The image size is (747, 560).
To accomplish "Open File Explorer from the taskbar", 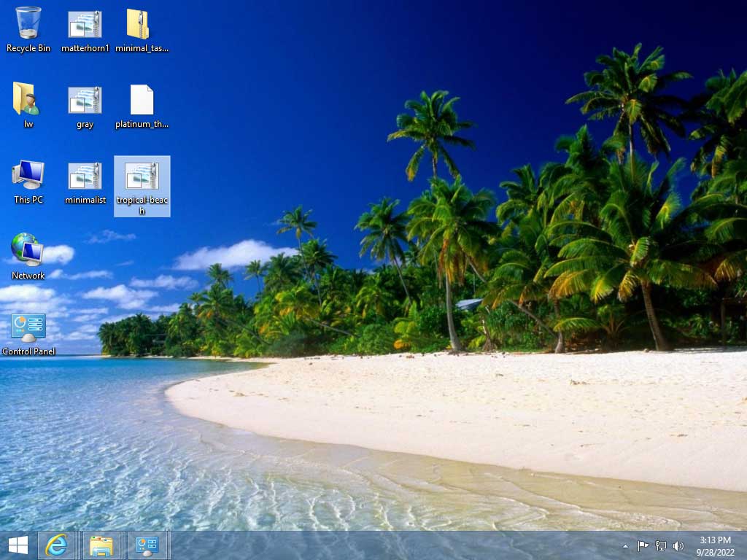I will point(102,545).
